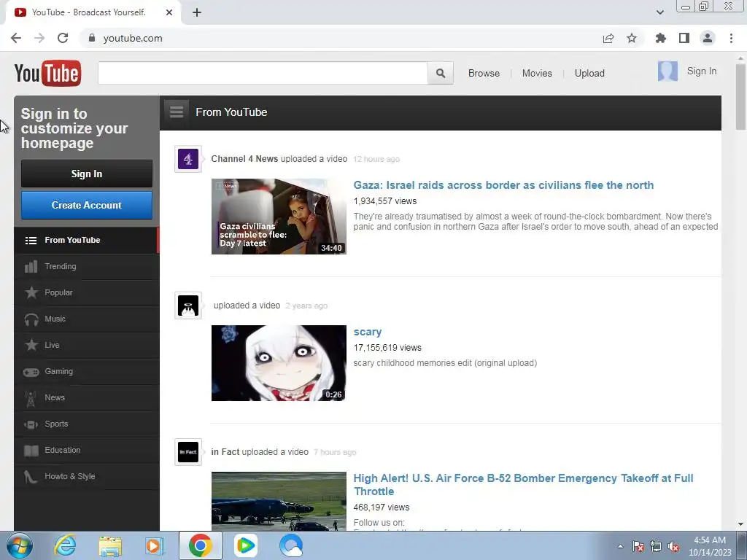Click the share page icon in address bar
Viewport: 747px width, 560px height.
(608, 38)
